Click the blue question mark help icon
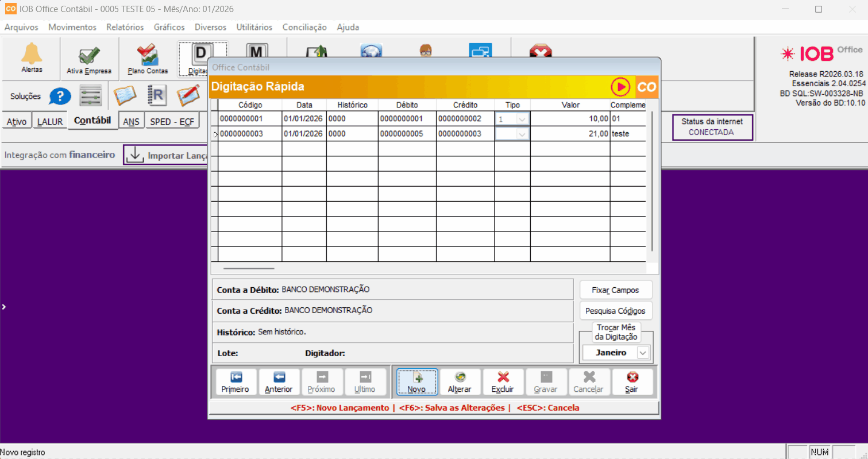The image size is (868, 459). click(60, 96)
